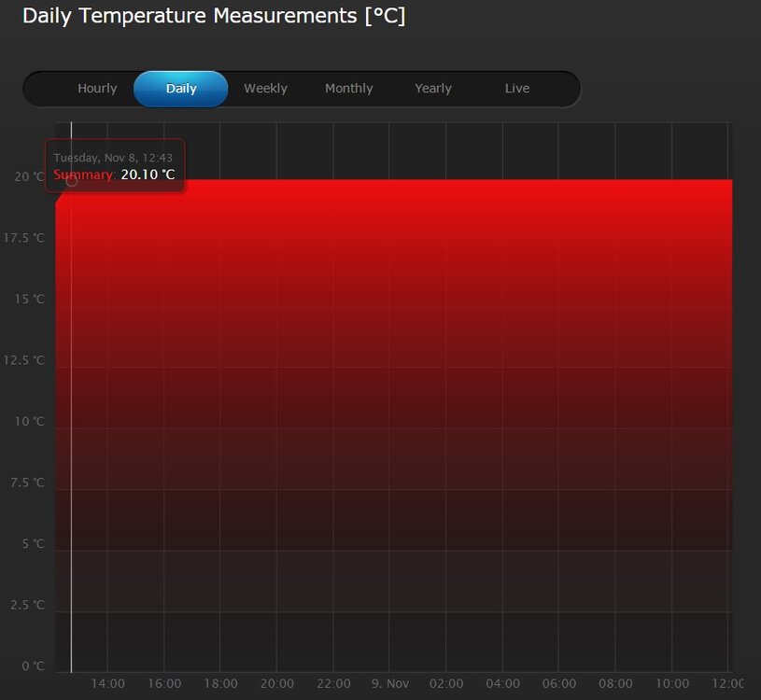The height and width of the screenshot is (700, 761).
Task: Switch to the Monthly view tab
Action: tap(349, 89)
